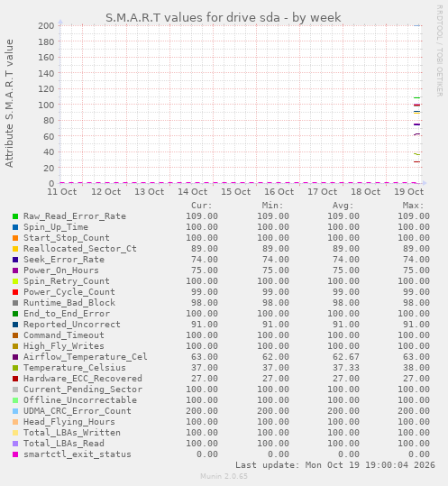The image size is (448, 486).
Task: Click the 200 y-axis label
Action: pyautogui.click(x=46, y=26)
